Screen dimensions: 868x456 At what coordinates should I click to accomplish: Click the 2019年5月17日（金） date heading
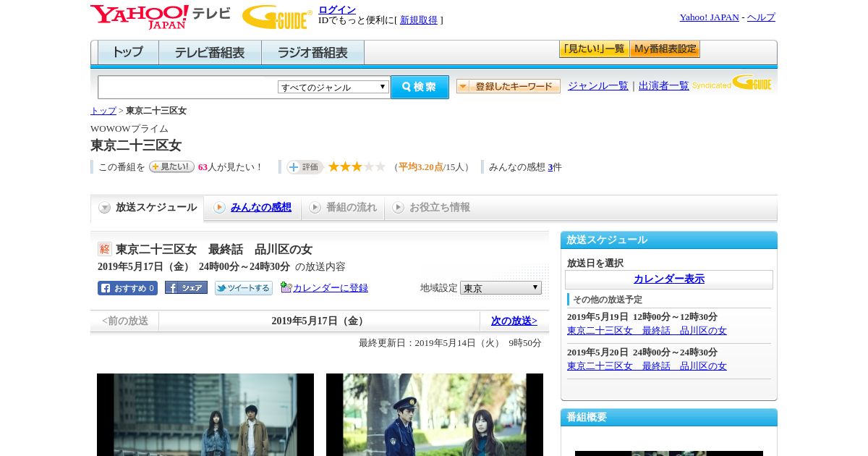(320, 321)
